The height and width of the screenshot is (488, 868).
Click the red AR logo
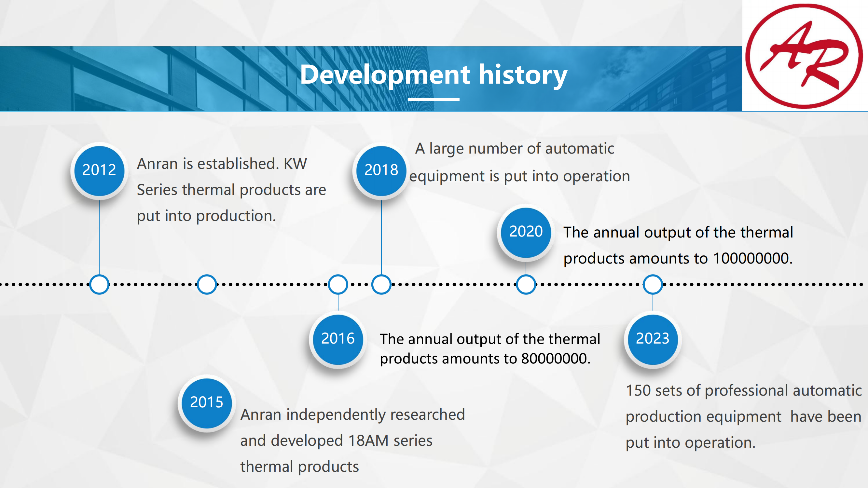click(x=804, y=56)
